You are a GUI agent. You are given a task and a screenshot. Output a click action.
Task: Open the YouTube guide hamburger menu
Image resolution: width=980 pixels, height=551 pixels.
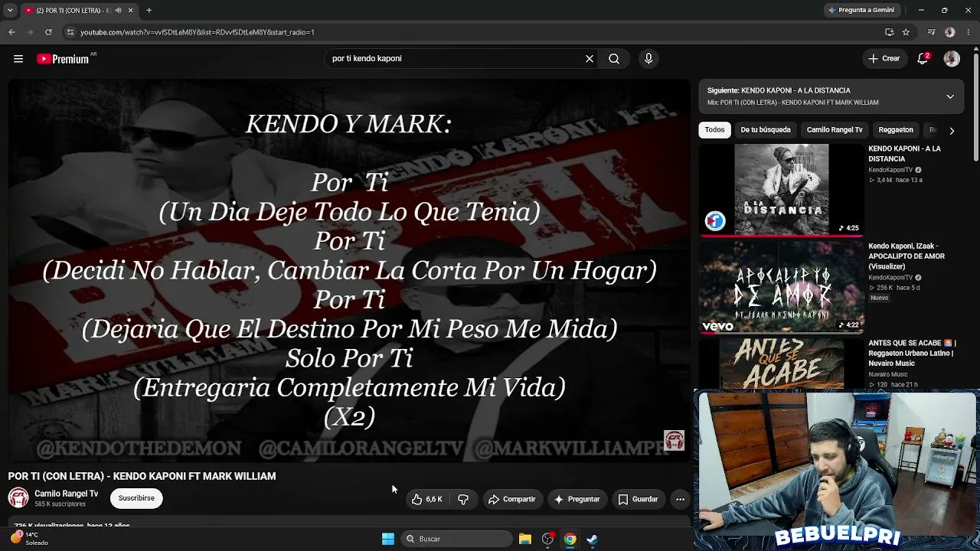pyautogui.click(x=18, y=59)
